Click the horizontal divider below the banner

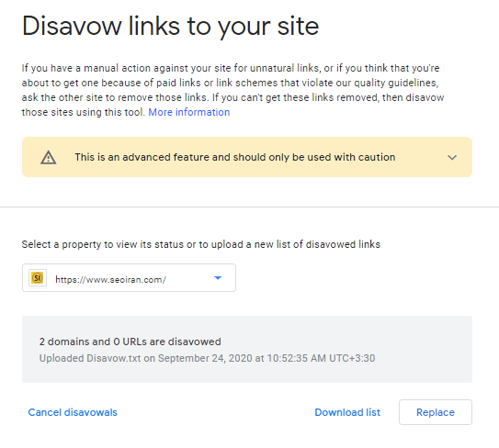pyautogui.click(x=250, y=207)
